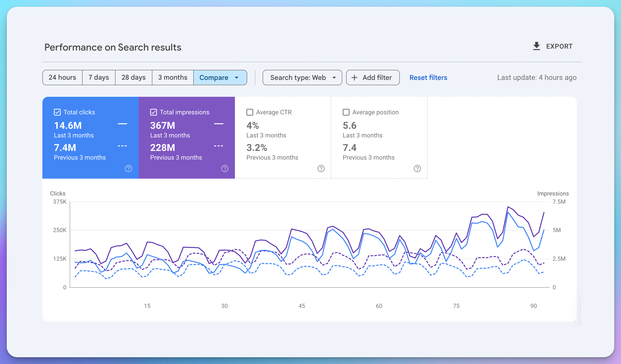
Task: Click the Export download icon
Action: (536, 46)
